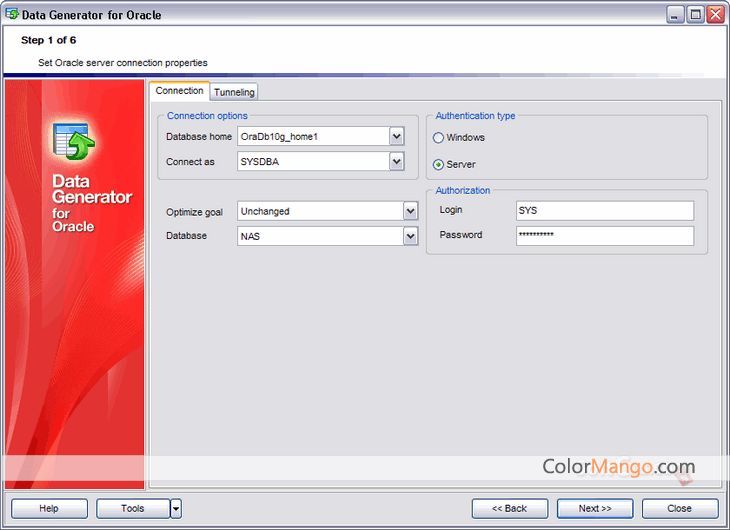
Task: Select Server authentication type
Action: (438, 164)
